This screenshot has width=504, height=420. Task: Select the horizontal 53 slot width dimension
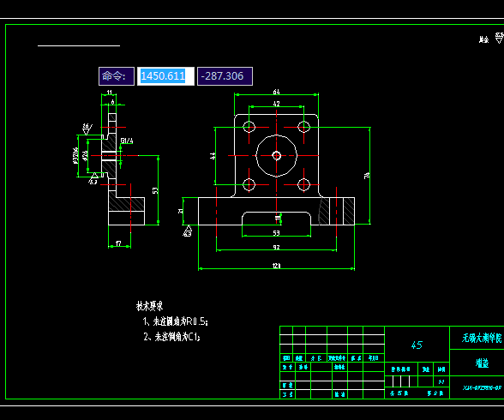[276, 233]
